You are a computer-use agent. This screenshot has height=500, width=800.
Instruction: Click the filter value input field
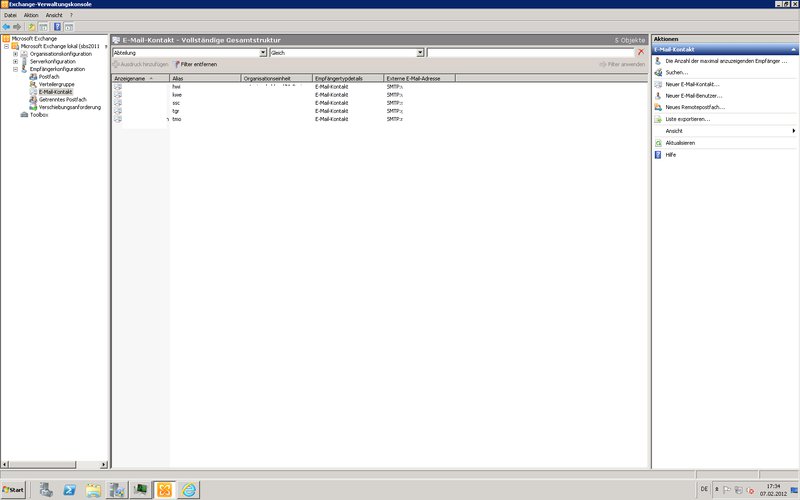(x=530, y=53)
